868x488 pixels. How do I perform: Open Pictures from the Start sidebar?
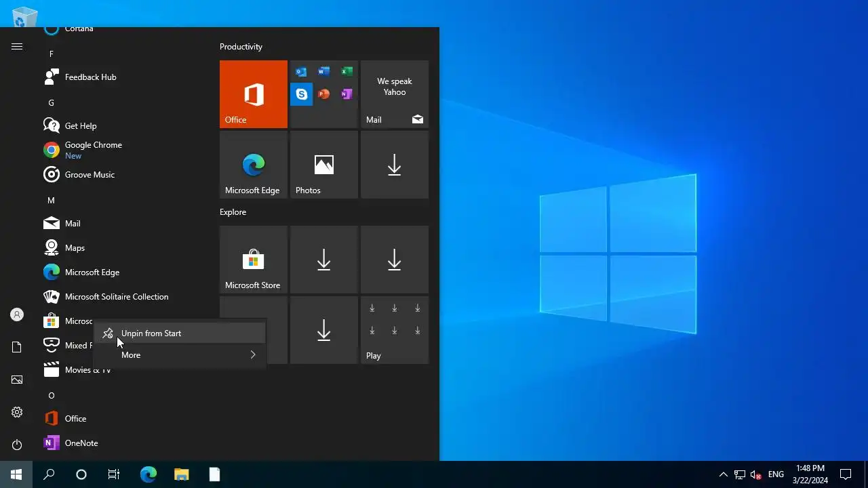[17, 380]
